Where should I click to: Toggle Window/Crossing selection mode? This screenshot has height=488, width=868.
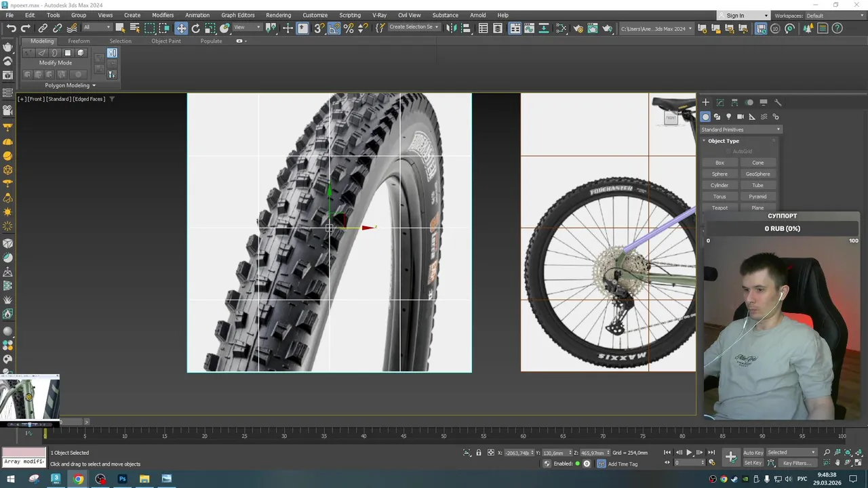[x=164, y=28]
